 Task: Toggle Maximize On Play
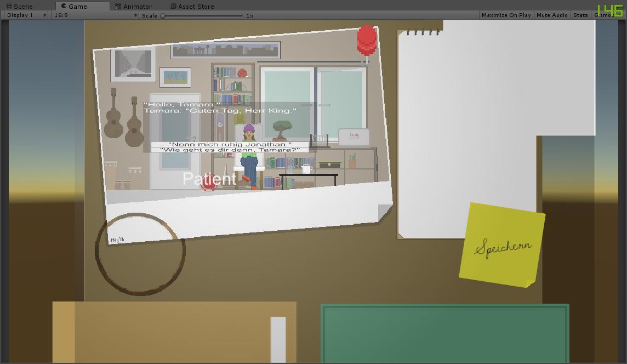click(506, 15)
